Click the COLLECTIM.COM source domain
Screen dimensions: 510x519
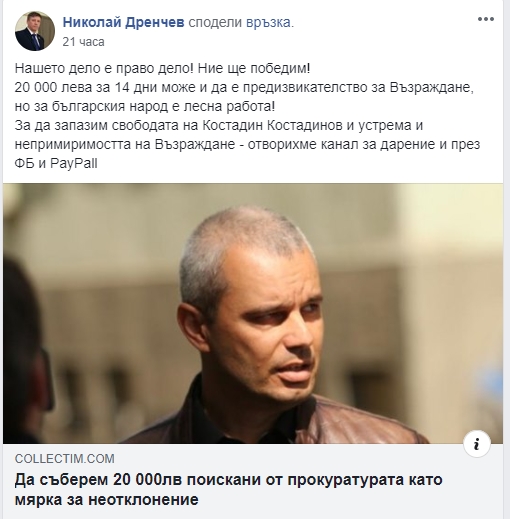pos(65,459)
